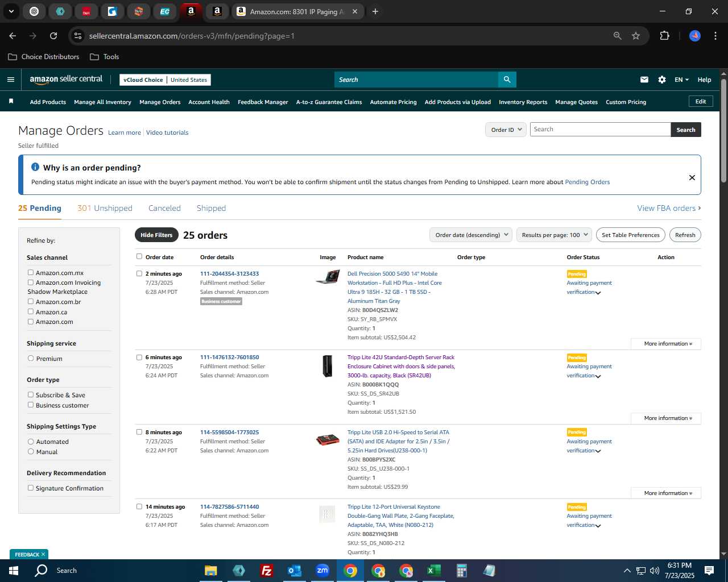Open the messages envelope icon
The height and width of the screenshot is (582, 728).
click(644, 80)
